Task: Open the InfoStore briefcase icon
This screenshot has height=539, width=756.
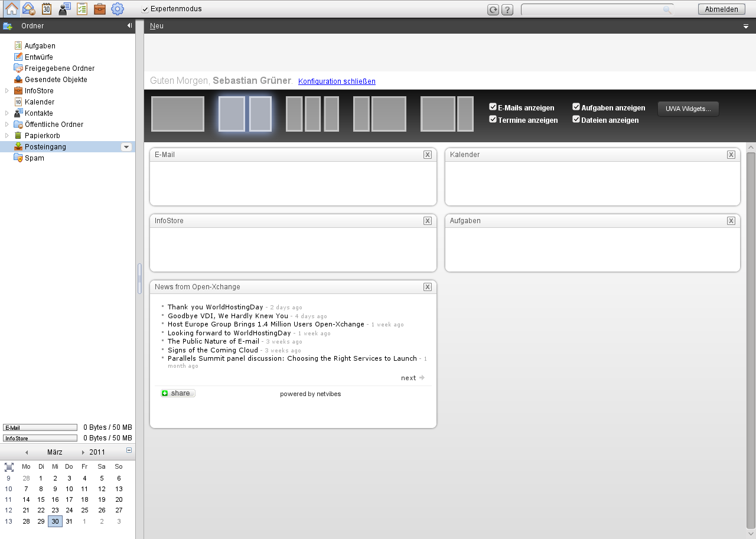Action: coord(99,8)
